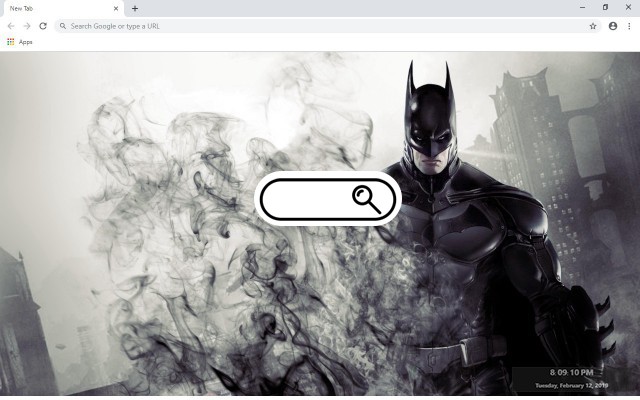
Task: Click the browser back arrow
Action: [11, 26]
